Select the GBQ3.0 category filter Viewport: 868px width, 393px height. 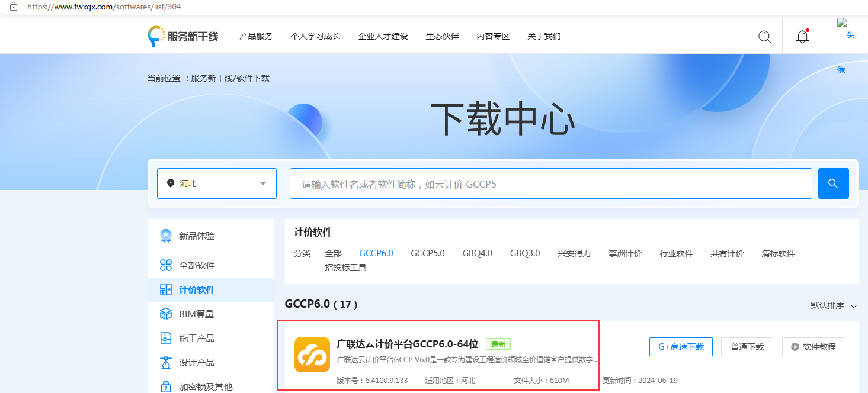525,253
